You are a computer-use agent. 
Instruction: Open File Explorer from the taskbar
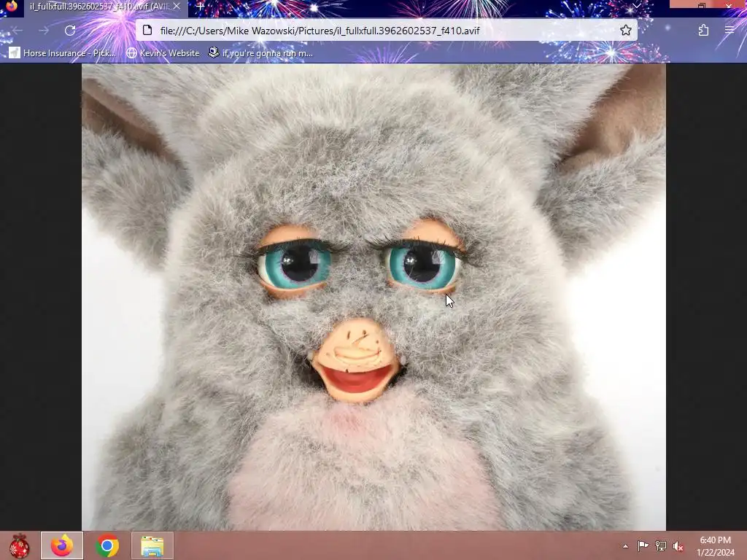click(152, 545)
